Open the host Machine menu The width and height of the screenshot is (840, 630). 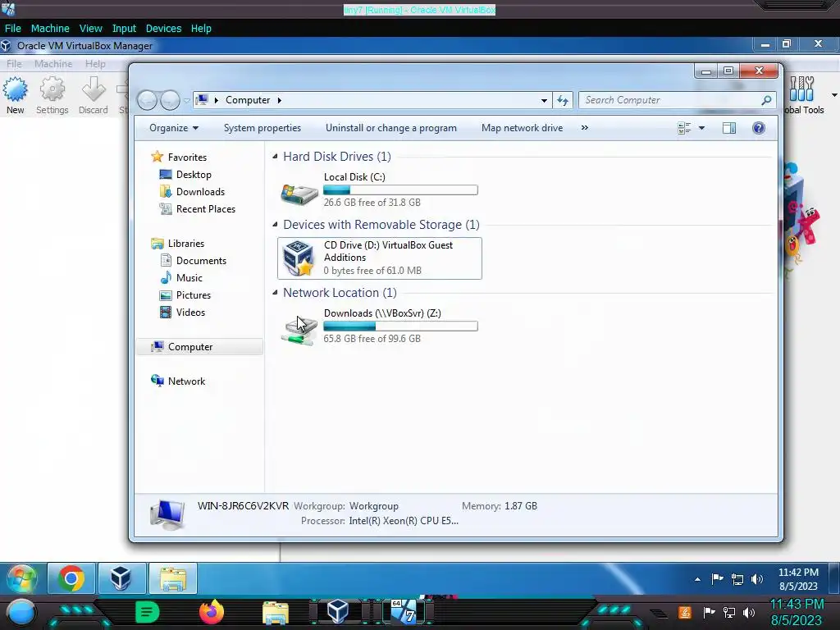(x=50, y=29)
